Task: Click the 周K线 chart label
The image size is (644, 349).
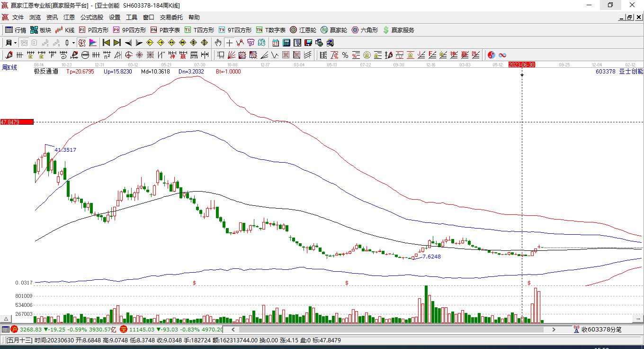Action: (9, 67)
